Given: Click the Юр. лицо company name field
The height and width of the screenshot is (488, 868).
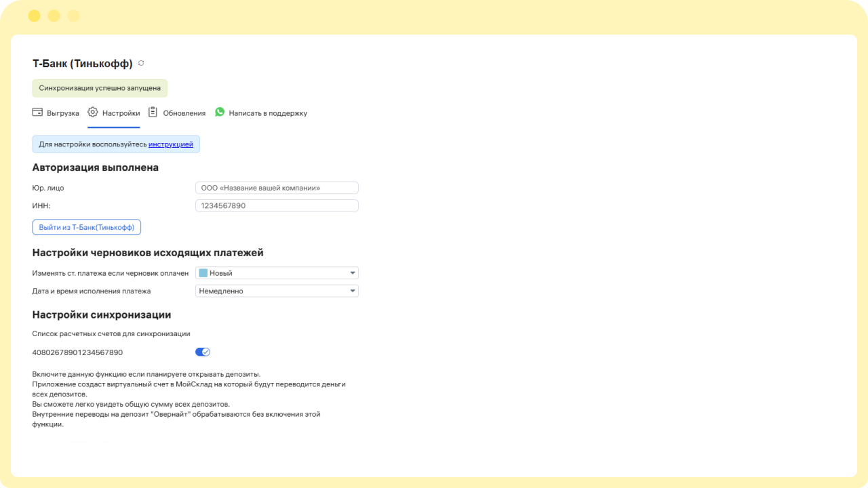Looking at the screenshot, I should click(277, 188).
